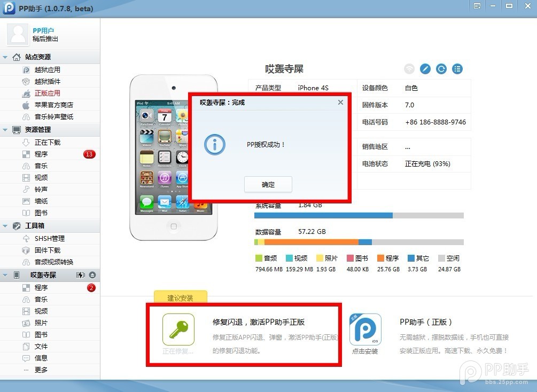The width and height of the screenshot is (537, 392).
Task: Click the blue refresh icon
Action: pos(441,69)
